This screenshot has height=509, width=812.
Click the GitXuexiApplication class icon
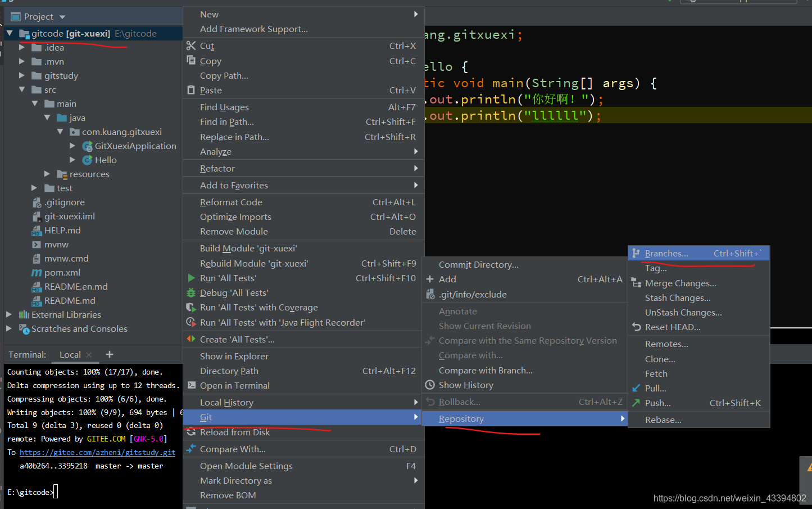(88, 146)
